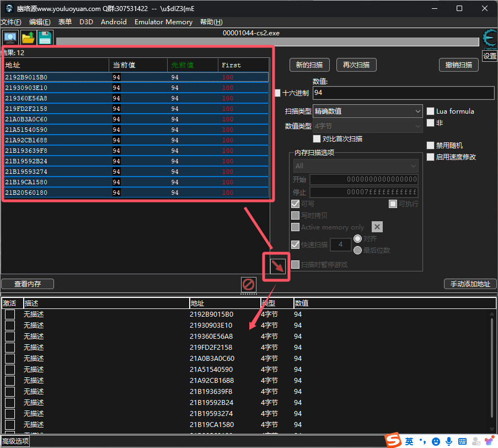The height and width of the screenshot is (448, 498).
Task: Open the 文件 menu
Action: pyautogui.click(x=11, y=22)
